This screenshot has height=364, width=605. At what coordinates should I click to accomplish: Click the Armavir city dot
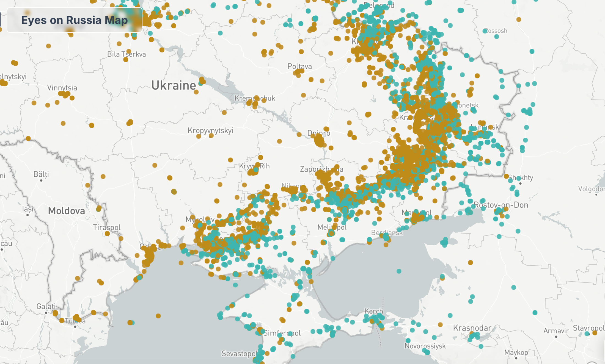click(x=556, y=337)
